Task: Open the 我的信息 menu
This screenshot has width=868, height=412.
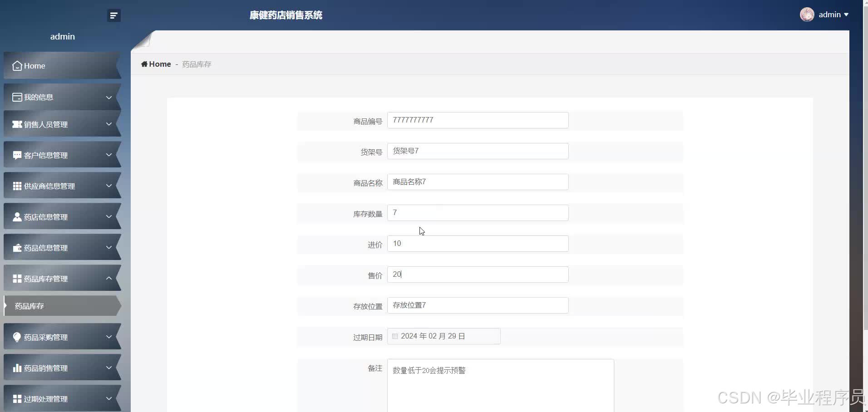Action: click(x=62, y=97)
